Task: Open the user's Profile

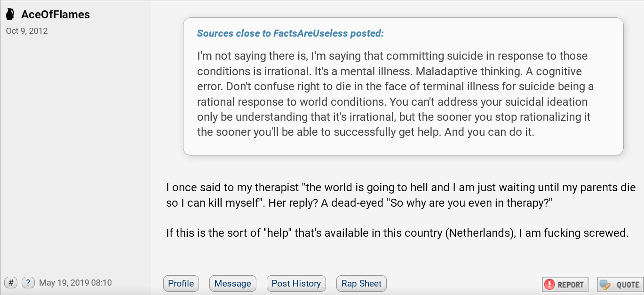Action: point(181,283)
